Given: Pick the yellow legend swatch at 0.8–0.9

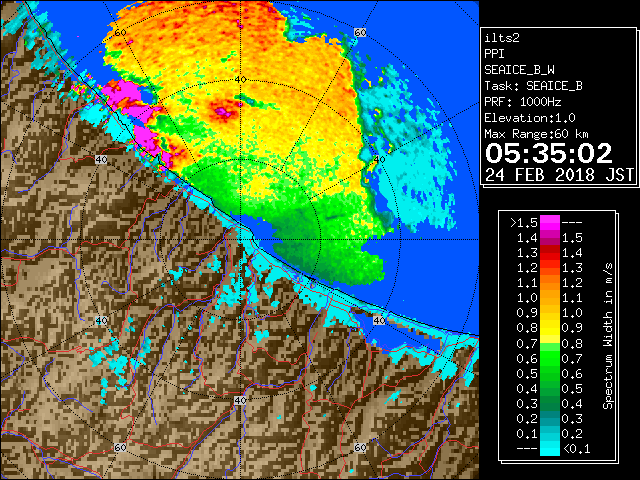Looking at the screenshot, I should coord(550,328).
